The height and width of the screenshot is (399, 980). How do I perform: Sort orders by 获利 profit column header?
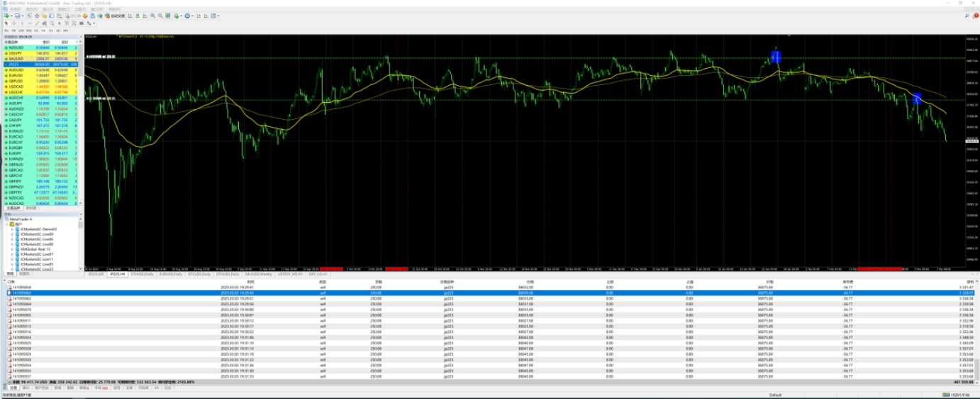click(x=969, y=281)
